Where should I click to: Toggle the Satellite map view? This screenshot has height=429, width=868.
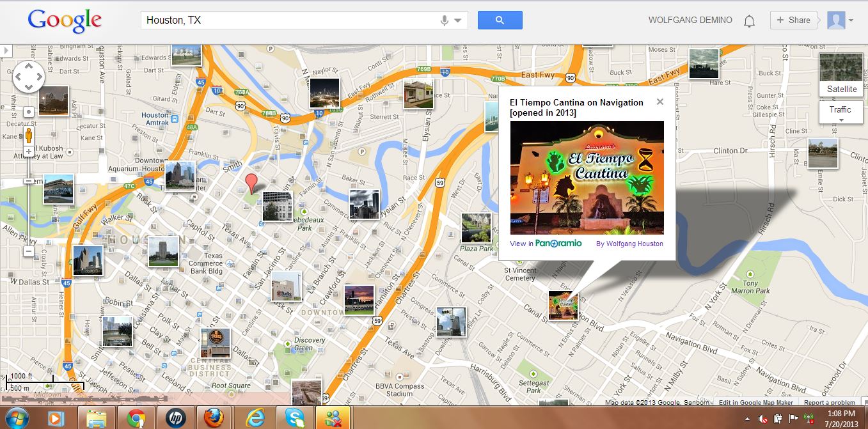click(841, 75)
